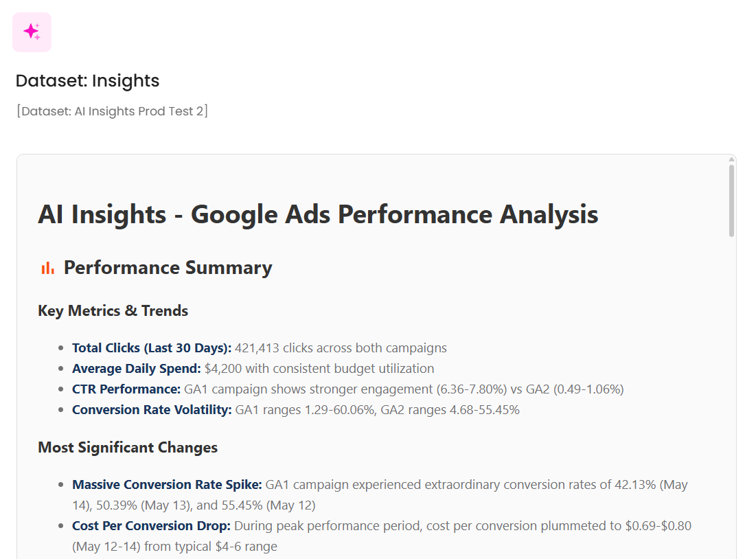Click the "Most Significant Changes" subheading

pyautogui.click(x=128, y=448)
